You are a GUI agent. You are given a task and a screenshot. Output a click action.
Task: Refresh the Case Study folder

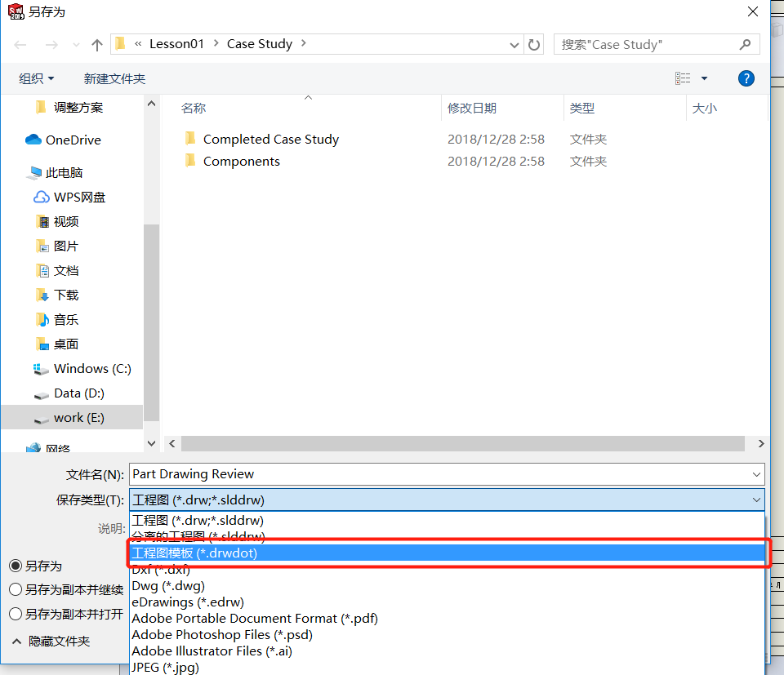(534, 44)
